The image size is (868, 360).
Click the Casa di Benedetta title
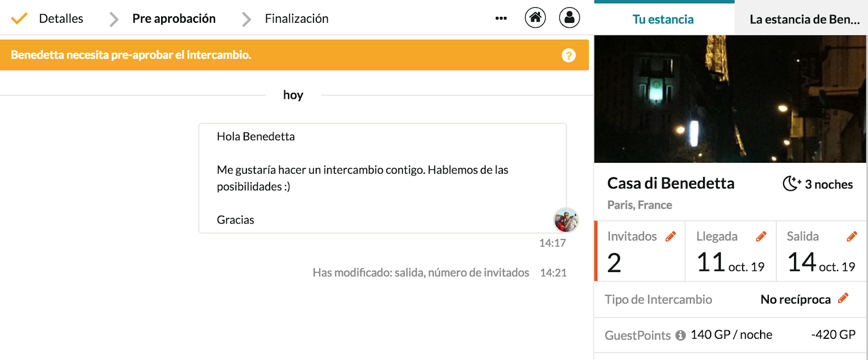pos(671,184)
